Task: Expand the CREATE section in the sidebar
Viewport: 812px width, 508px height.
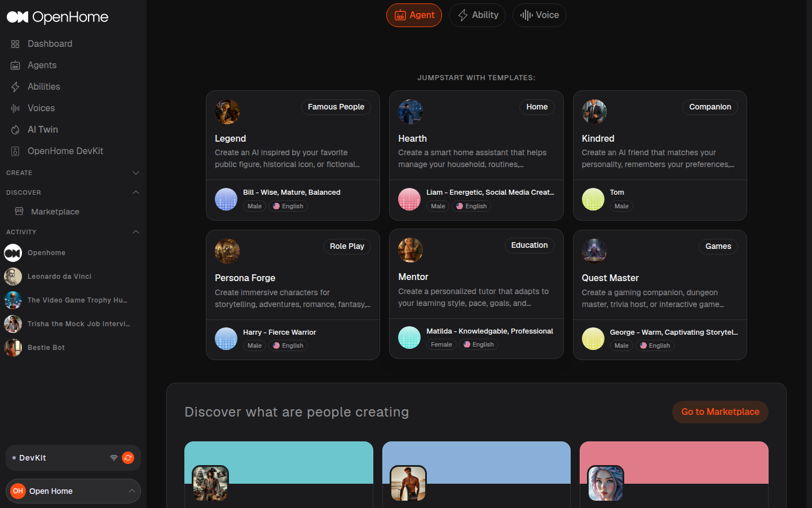Action: (135, 173)
